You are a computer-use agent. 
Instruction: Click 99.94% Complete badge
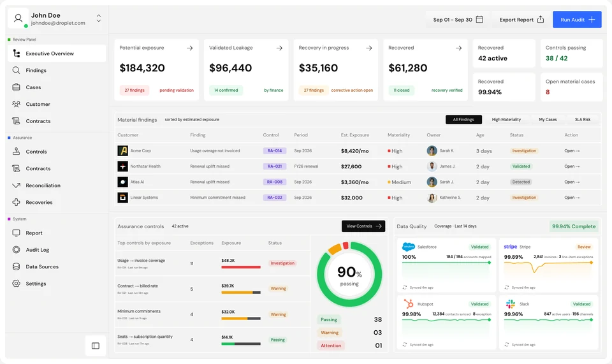tap(574, 226)
